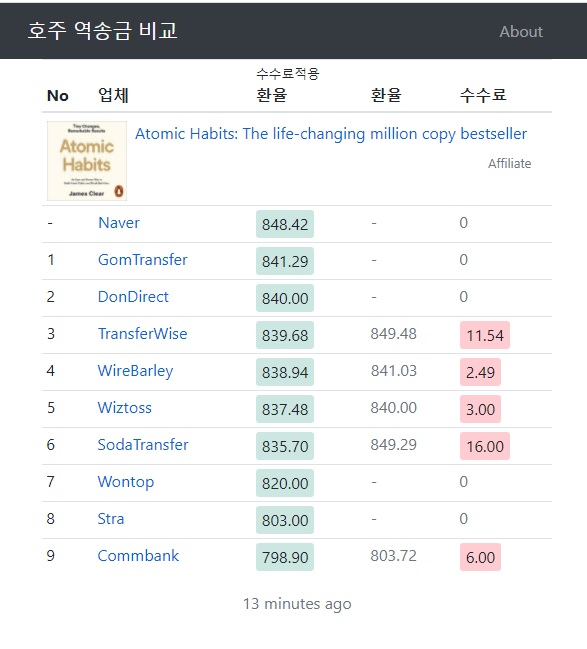Image resolution: width=587 pixels, height=649 pixels.
Task: Open the Atomic Habits book cover thumbnail
Action: [x=87, y=161]
